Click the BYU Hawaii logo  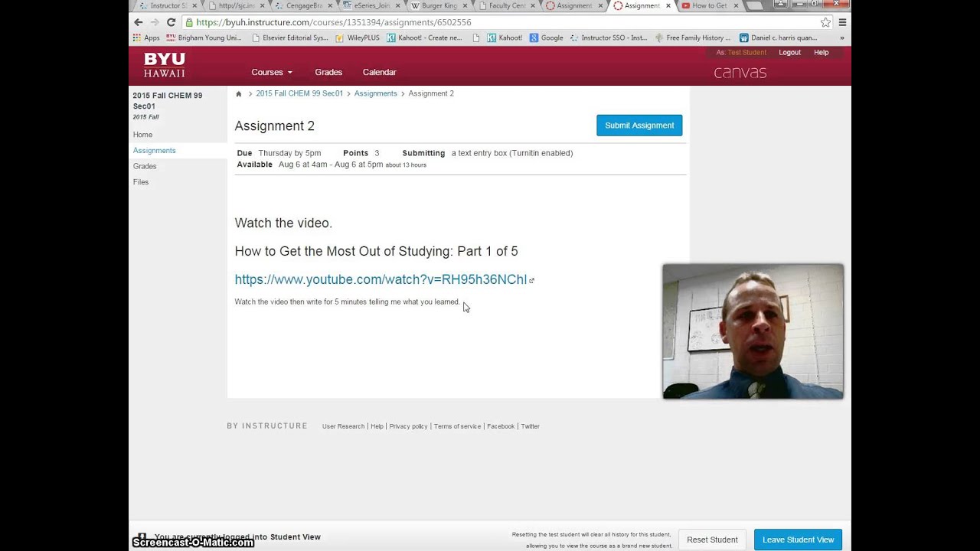165,66
